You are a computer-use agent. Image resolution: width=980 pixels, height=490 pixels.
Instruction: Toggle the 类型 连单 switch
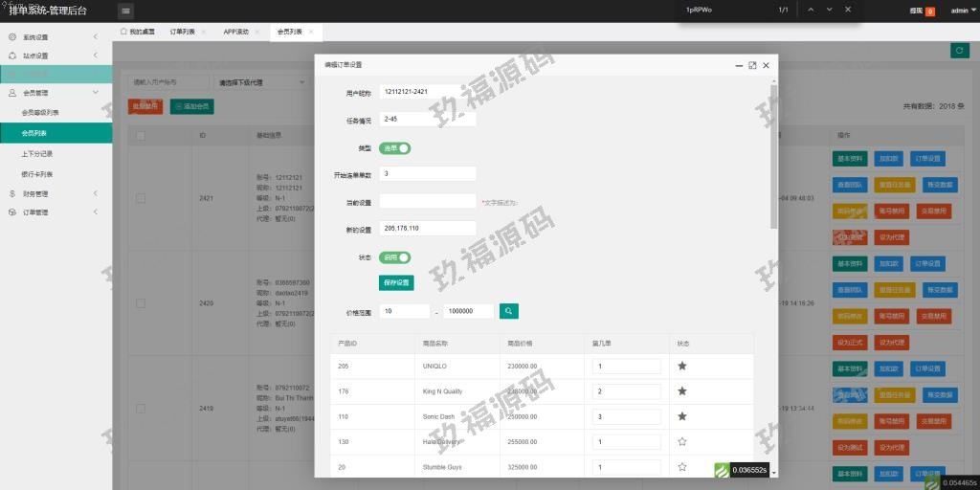point(395,148)
